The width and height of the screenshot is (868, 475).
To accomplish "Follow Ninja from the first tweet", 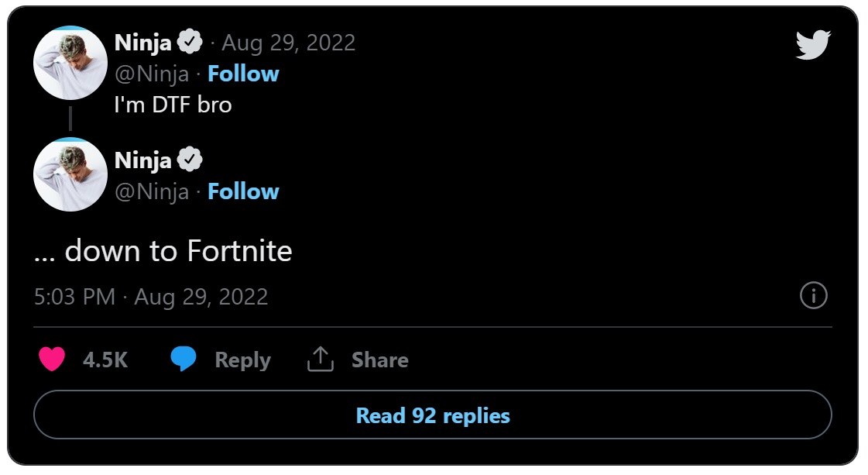I will [243, 74].
